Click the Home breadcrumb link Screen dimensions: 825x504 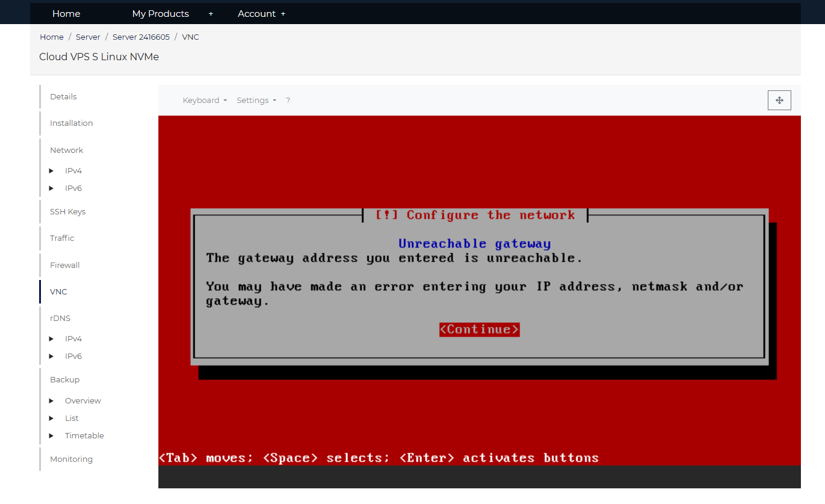point(52,37)
